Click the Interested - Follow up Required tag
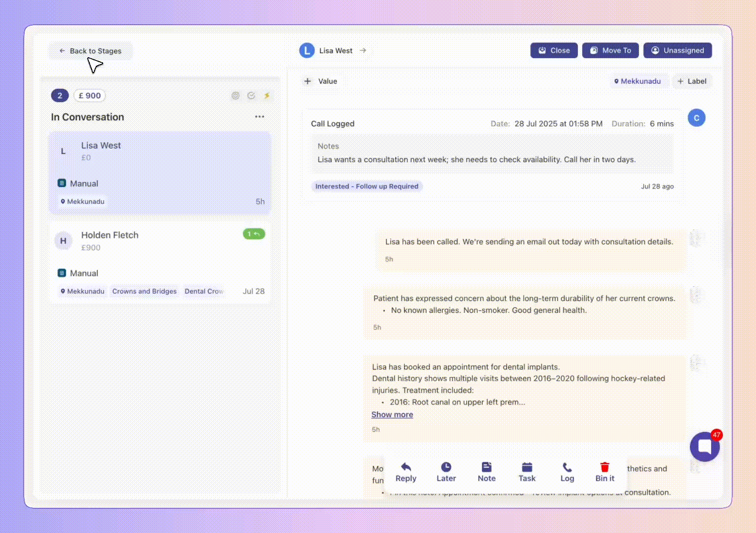 click(367, 186)
